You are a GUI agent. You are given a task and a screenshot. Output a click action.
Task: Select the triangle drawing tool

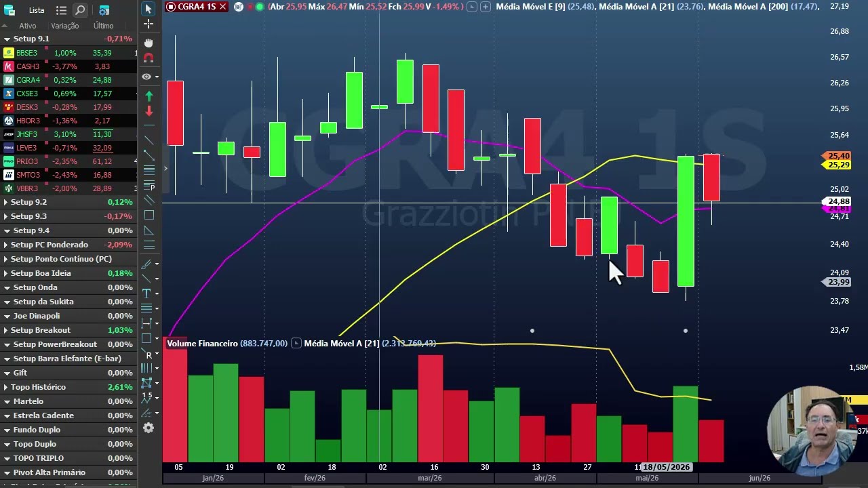149,230
